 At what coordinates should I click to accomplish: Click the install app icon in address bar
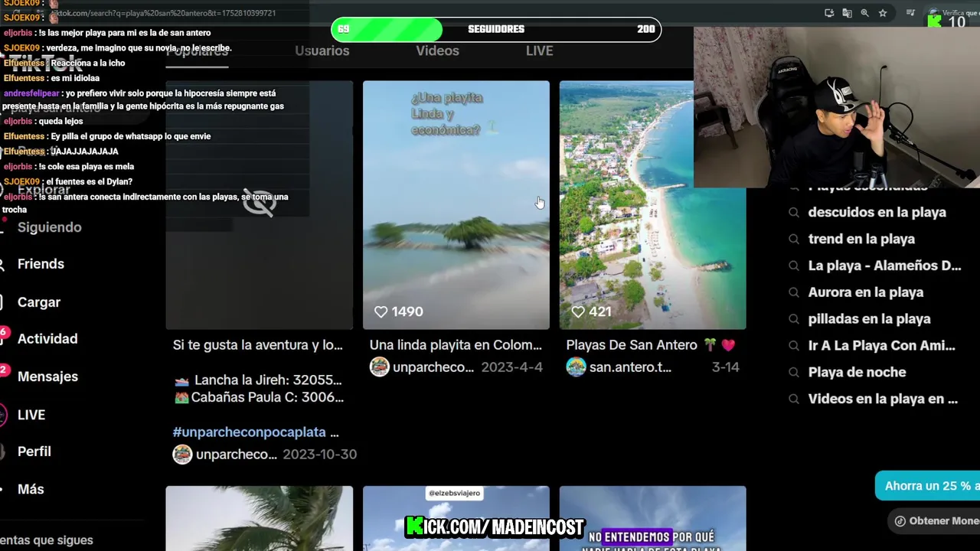(829, 13)
